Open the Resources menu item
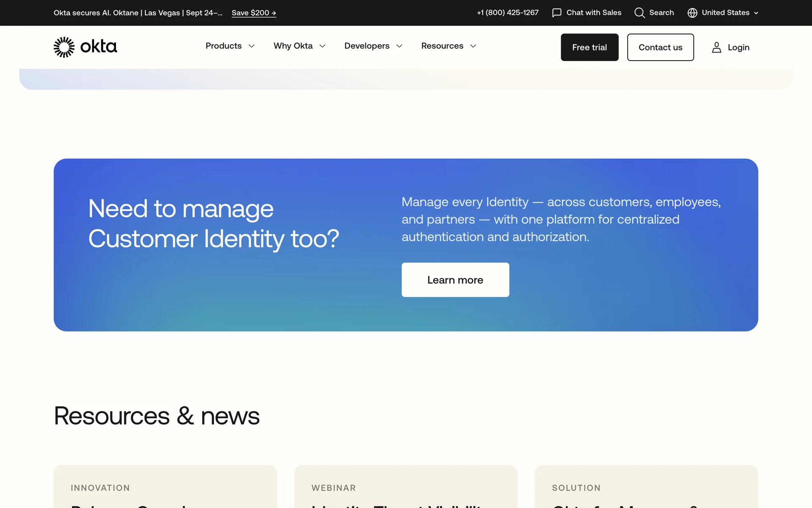The image size is (812, 508). (x=442, y=46)
